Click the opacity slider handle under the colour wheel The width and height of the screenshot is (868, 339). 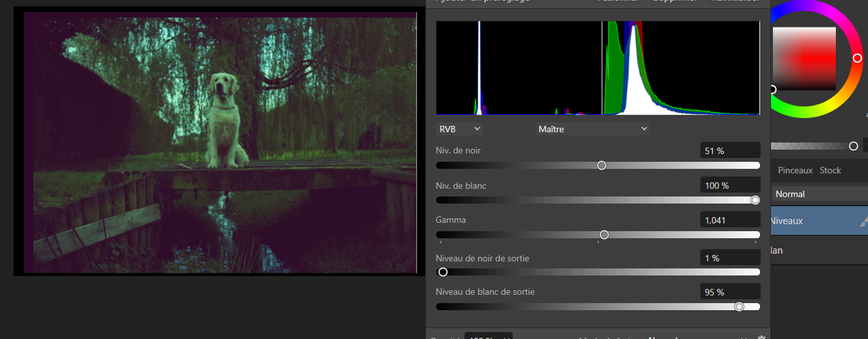(x=853, y=146)
